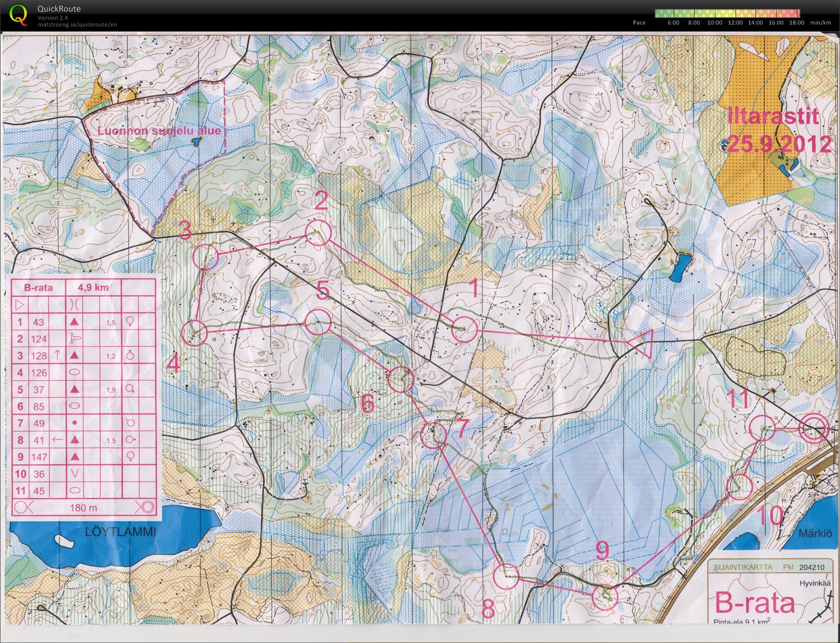Select control circle 9 on the map
840x643 pixels.
605,598
